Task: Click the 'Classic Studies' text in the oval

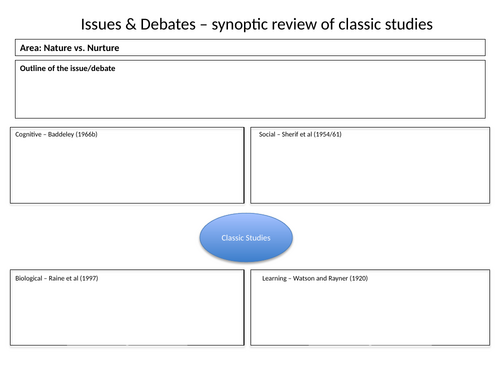Action: tap(246, 238)
